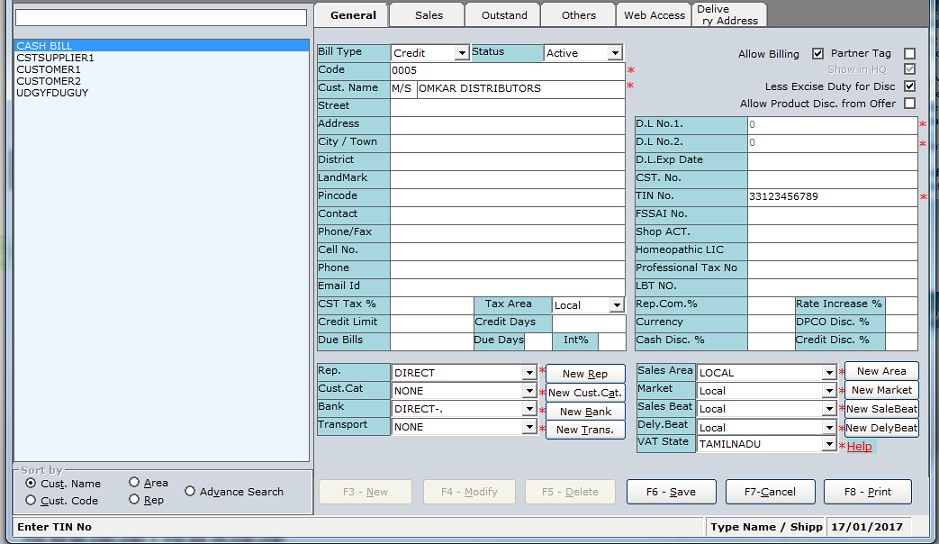Click the New Rep button
The height and width of the screenshot is (544, 939).
click(585, 374)
